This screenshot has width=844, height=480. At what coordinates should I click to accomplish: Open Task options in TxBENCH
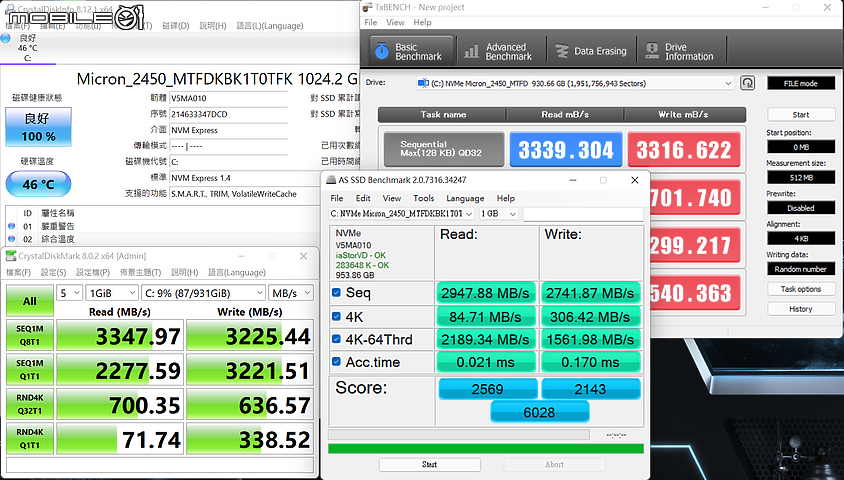pos(800,289)
